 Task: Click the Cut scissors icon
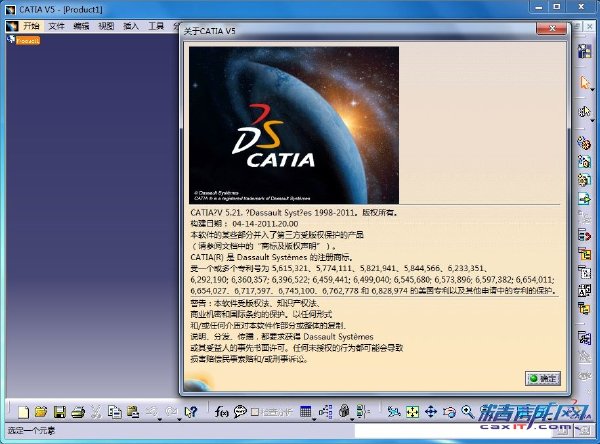tap(96, 412)
